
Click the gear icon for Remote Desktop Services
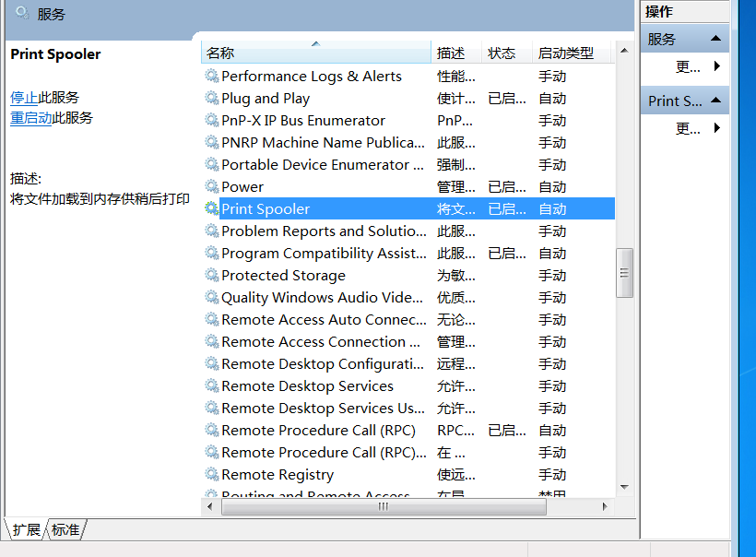tap(212, 385)
